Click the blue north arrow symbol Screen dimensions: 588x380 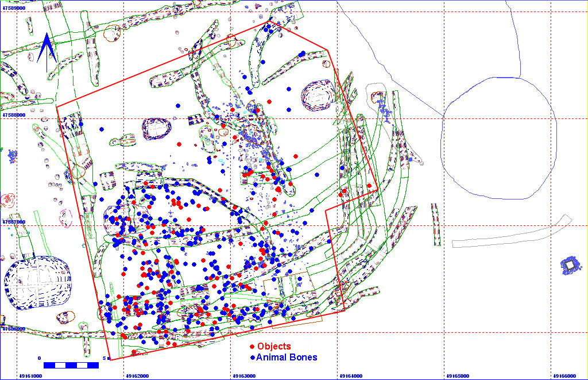[47, 52]
